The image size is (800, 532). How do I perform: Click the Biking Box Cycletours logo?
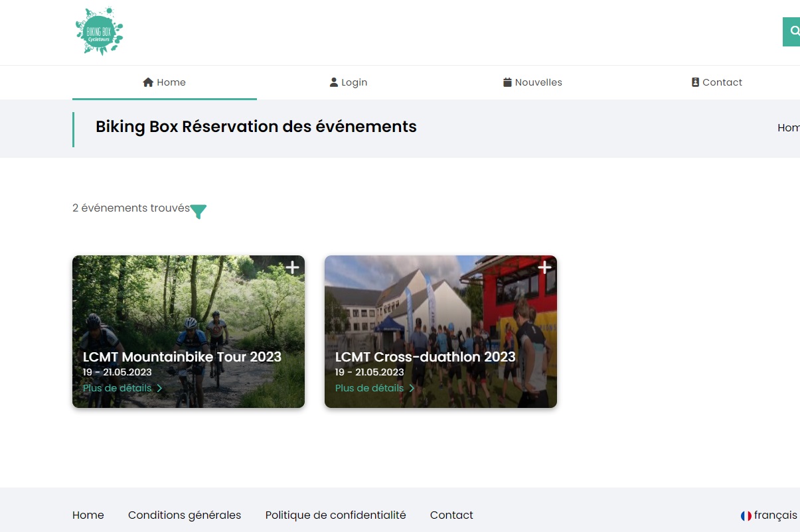pyautogui.click(x=99, y=31)
